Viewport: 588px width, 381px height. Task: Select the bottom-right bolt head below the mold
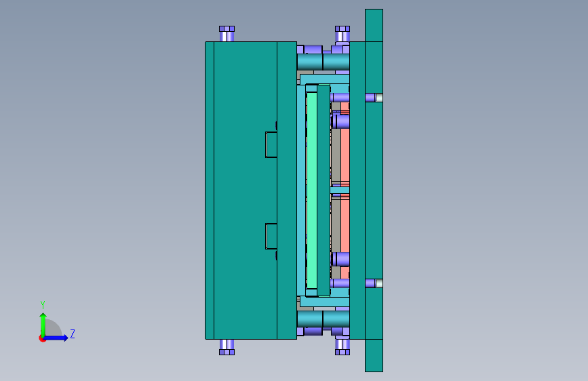click(342, 352)
